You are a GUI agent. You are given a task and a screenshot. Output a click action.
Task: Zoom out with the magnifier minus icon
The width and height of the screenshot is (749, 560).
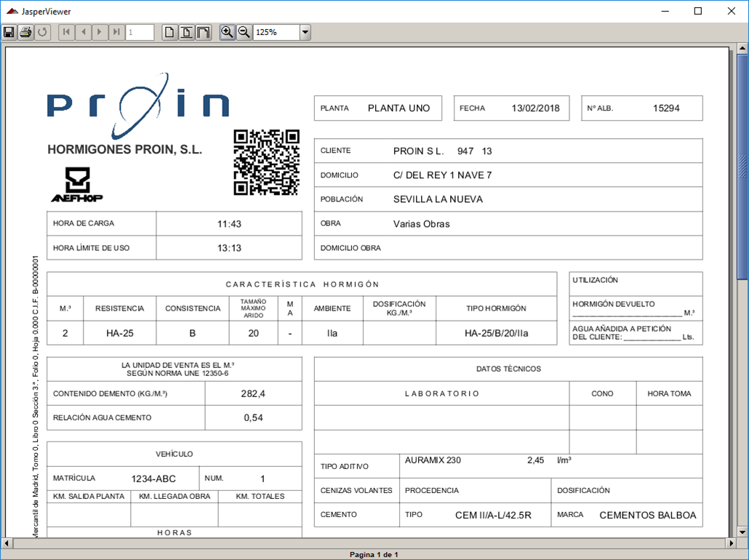[244, 32]
